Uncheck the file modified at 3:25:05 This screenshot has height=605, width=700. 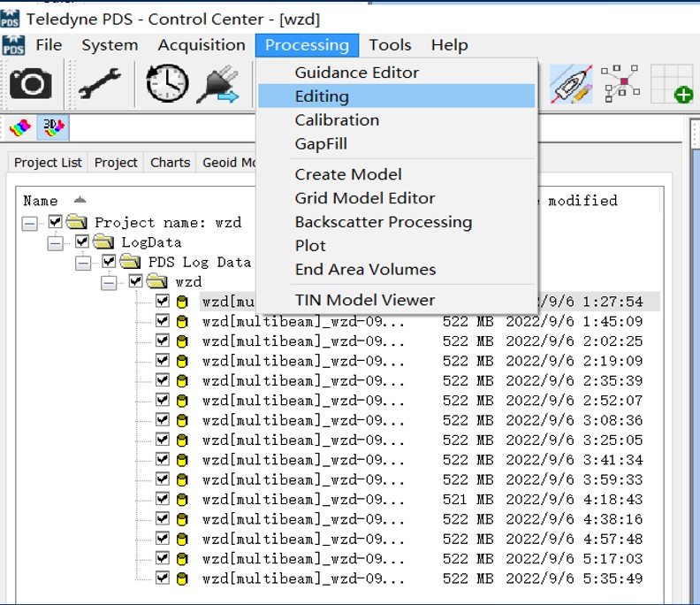coord(163,440)
